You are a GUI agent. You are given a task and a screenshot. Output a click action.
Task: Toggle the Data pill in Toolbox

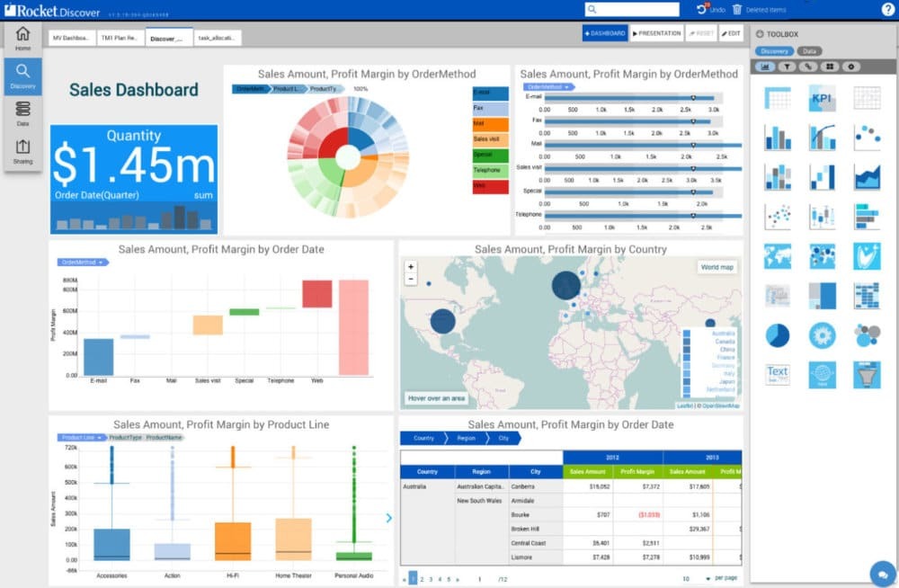tap(810, 51)
